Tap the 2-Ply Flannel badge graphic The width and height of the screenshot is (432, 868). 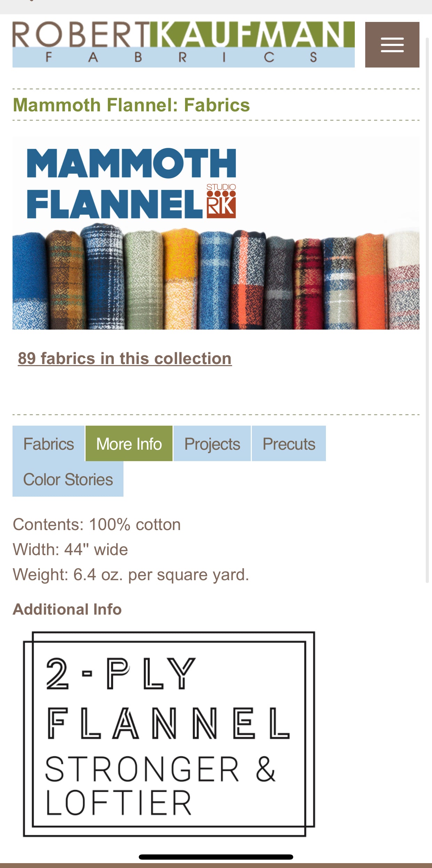(x=169, y=734)
